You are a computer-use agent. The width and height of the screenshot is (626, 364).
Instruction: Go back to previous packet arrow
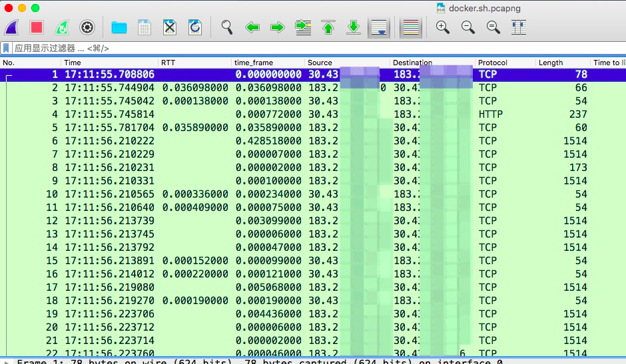pos(252,27)
